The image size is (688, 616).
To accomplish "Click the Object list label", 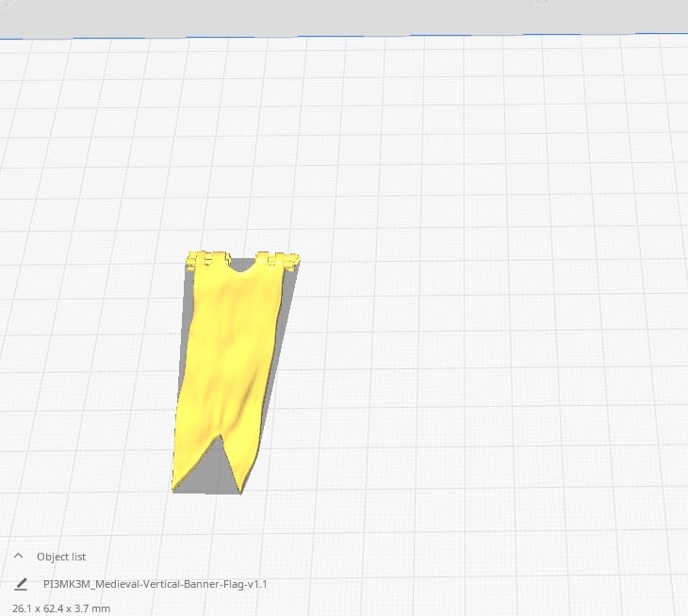I will (x=61, y=557).
